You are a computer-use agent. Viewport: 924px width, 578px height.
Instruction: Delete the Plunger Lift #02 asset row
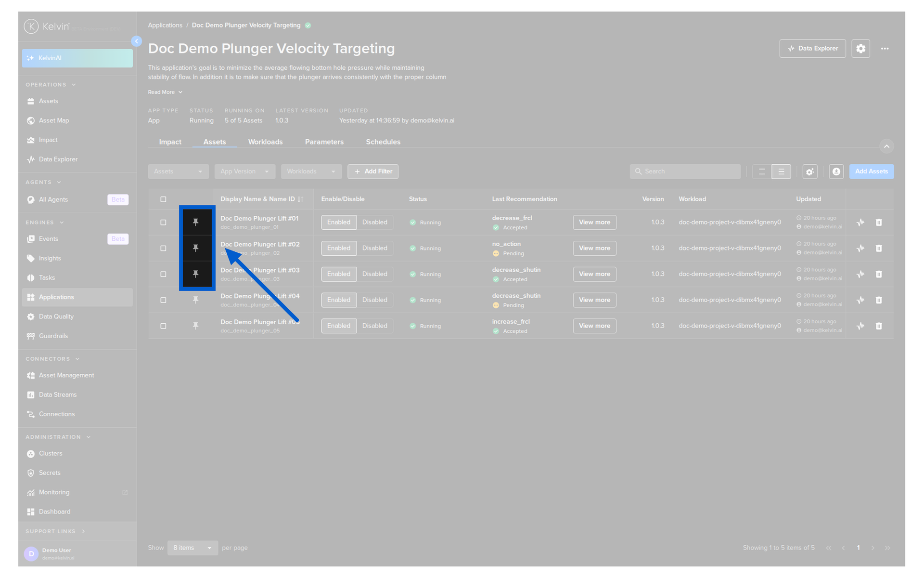[879, 248]
